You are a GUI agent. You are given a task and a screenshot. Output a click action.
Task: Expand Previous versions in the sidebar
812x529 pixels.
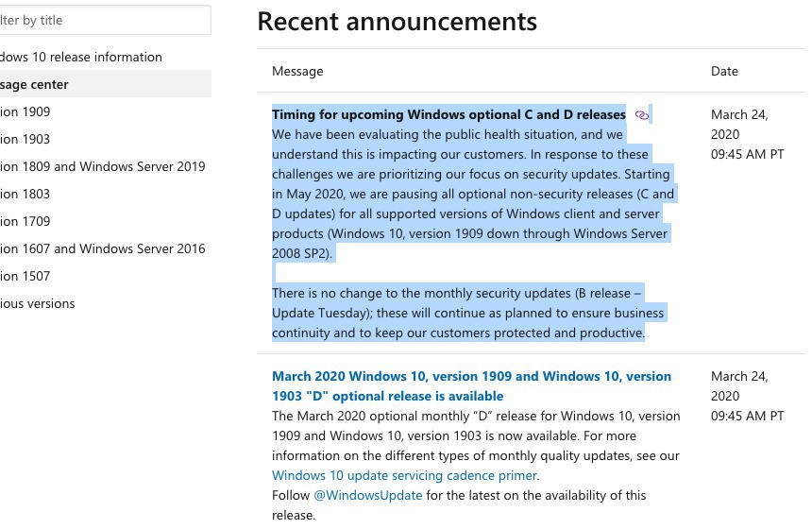[x=38, y=303]
